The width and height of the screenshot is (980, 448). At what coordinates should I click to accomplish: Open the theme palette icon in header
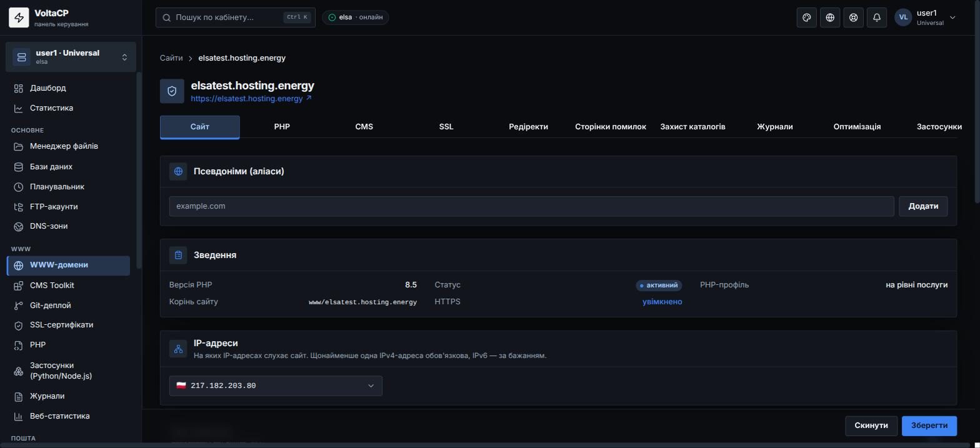[x=807, y=17]
